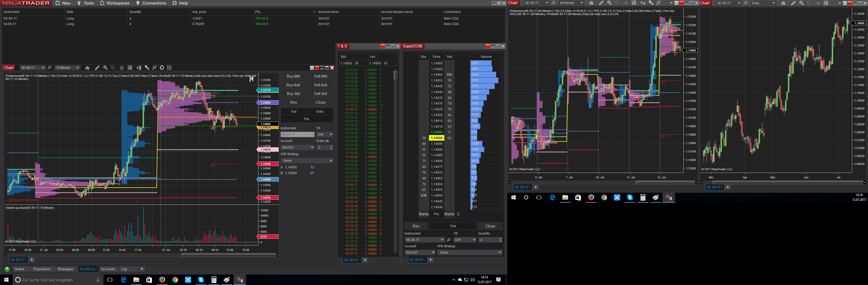The image size is (868, 285).
Task: Add a new tab in 15 Minute chart window
Action: click(x=32, y=260)
